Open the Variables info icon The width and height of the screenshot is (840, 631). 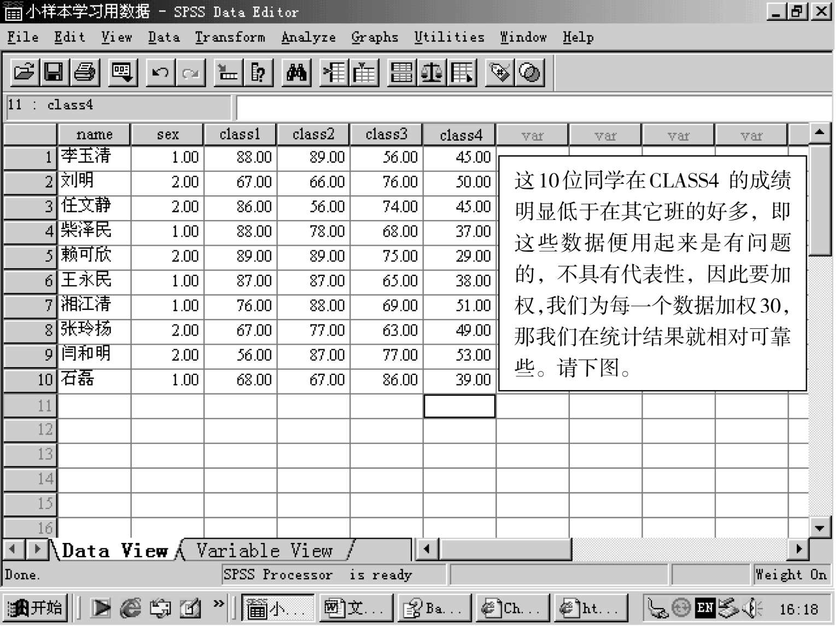click(259, 73)
